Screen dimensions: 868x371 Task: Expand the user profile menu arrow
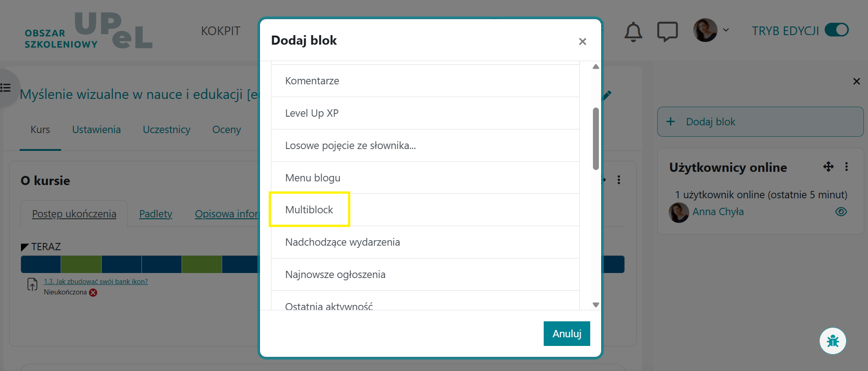726,31
